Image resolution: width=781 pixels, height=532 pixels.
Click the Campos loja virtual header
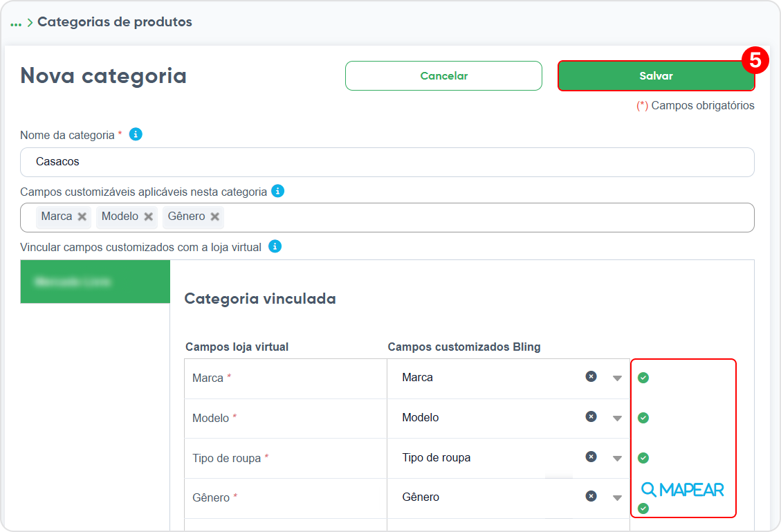pyautogui.click(x=237, y=347)
